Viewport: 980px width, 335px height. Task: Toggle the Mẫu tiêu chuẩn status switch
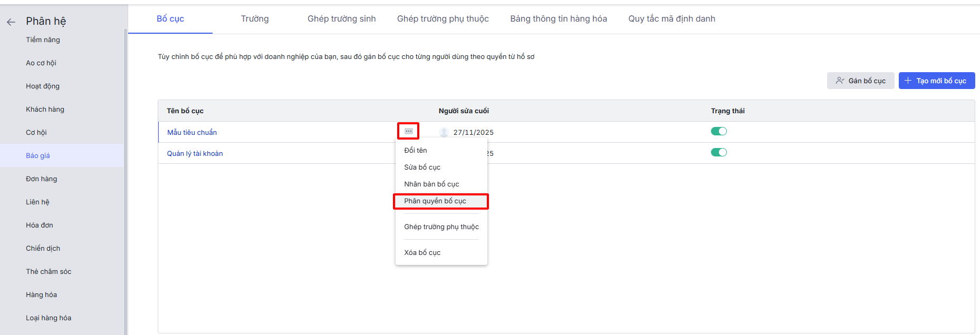click(718, 131)
